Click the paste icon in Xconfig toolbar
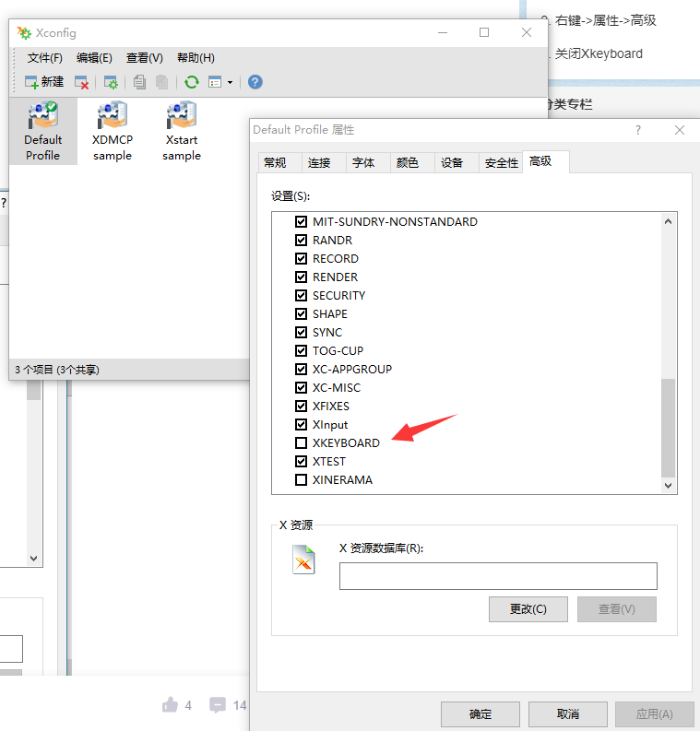 (x=161, y=83)
